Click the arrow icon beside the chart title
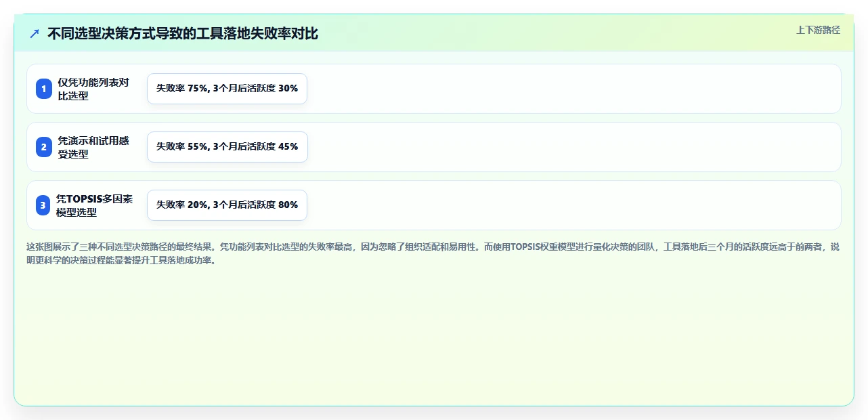This screenshot has height=420, width=868. (35, 34)
